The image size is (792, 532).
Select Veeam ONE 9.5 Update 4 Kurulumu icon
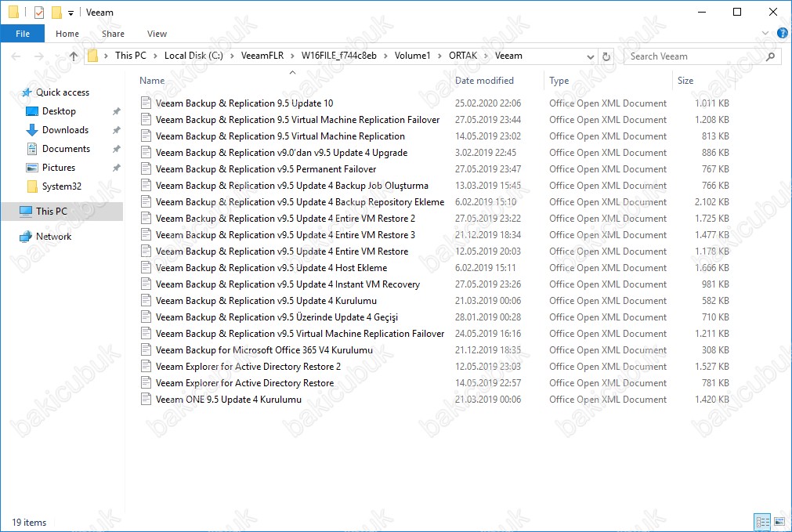coord(146,399)
